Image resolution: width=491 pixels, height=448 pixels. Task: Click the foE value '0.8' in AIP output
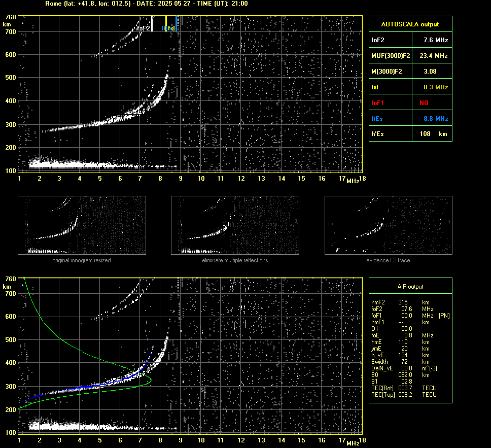click(x=408, y=335)
